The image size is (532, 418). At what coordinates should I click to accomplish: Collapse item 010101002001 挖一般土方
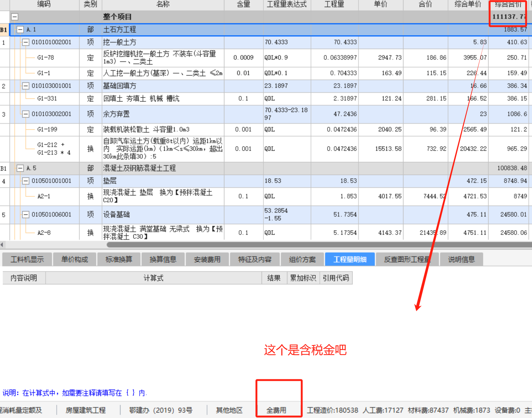tap(25, 42)
